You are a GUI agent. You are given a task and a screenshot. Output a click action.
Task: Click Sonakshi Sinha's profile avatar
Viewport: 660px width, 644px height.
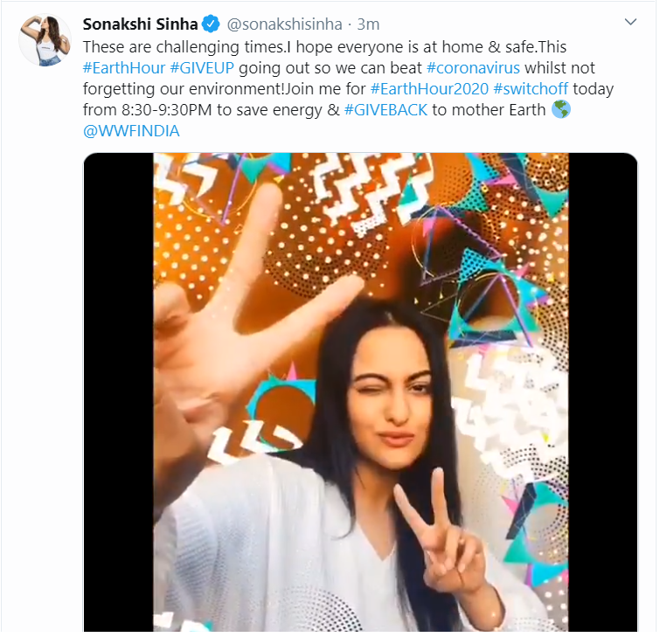coord(45,39)
